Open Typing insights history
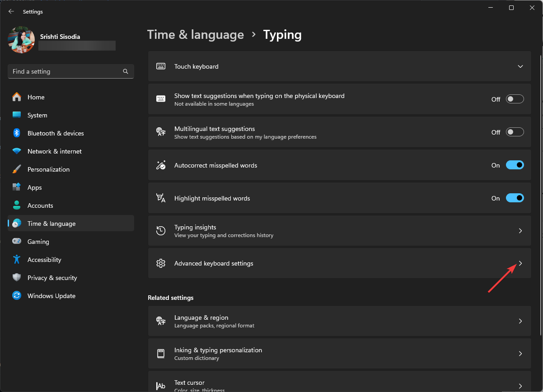The height and width of the screenshot is (392, 543). pos(339,231)
